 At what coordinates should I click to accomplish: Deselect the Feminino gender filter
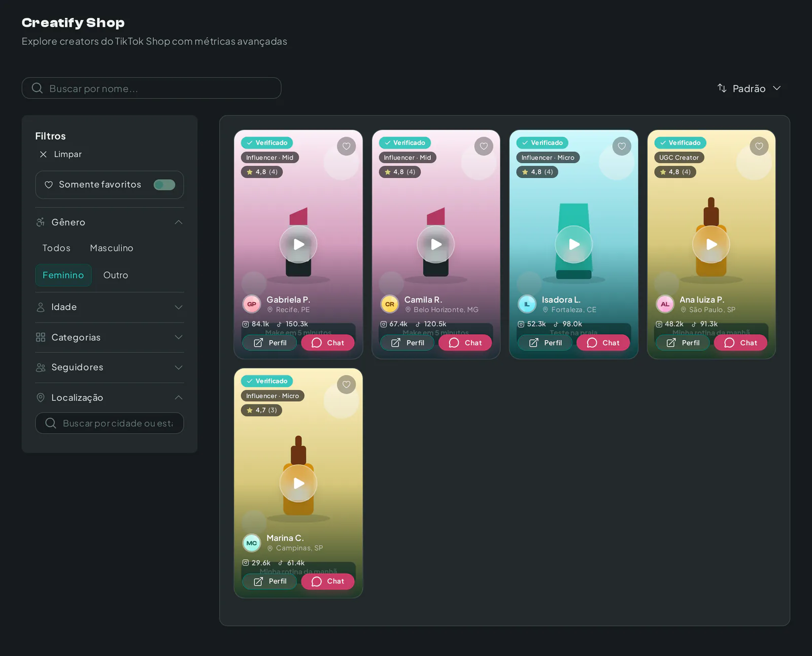point(63,275)
